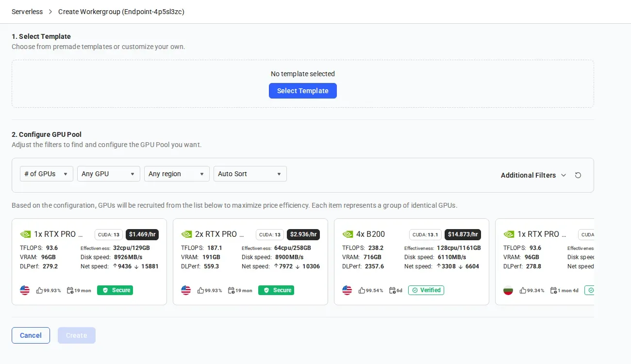This screenshot has height=364, width=631.
Task: Click the '1. Select Template' heading
Action: 41,36
